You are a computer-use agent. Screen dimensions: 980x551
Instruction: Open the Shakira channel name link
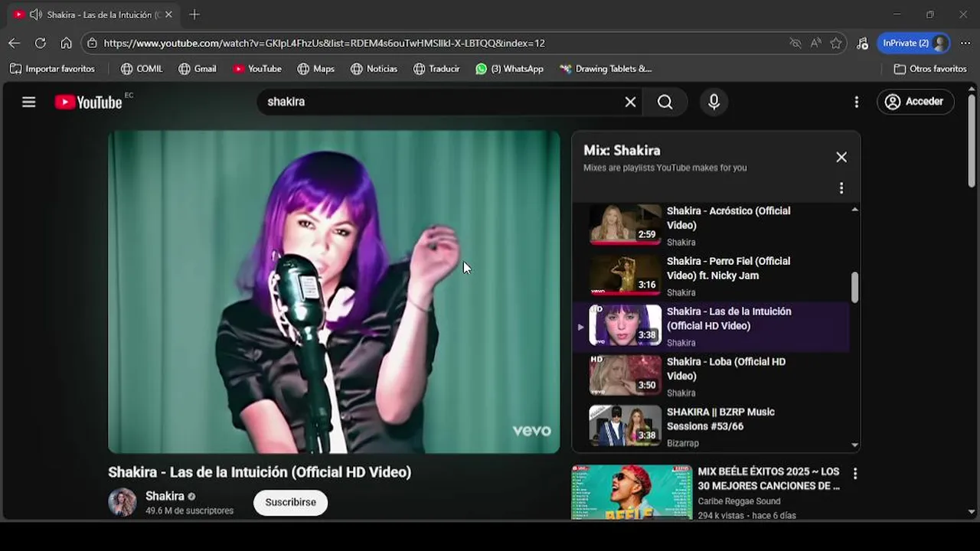pos(165,496)
